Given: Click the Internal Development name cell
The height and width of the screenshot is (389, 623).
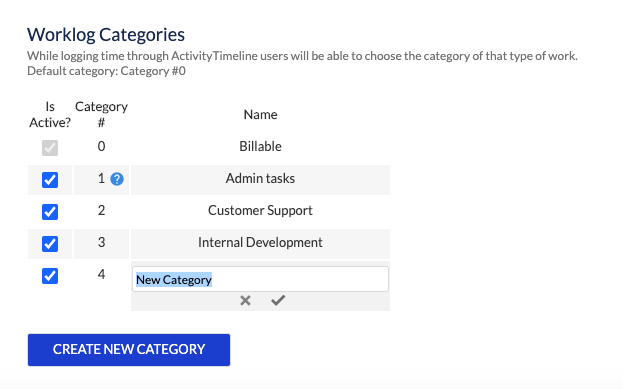Looking at the screenshot, I should [260, 244].
